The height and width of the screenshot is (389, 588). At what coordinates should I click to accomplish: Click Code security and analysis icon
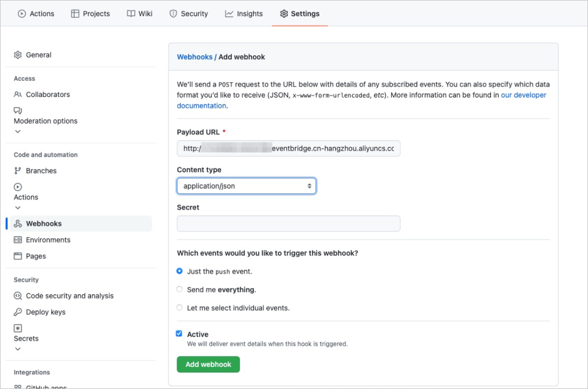click(x=18, y=296)
